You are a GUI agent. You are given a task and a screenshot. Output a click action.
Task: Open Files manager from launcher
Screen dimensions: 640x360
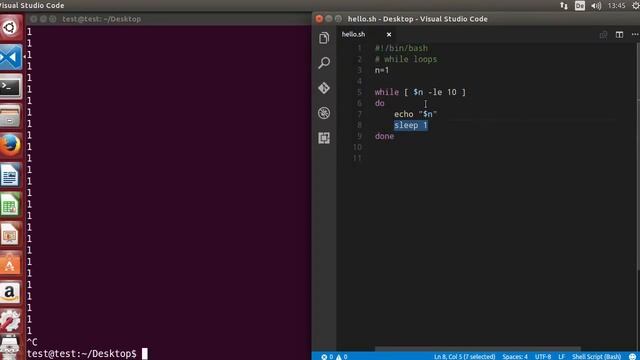11,116
